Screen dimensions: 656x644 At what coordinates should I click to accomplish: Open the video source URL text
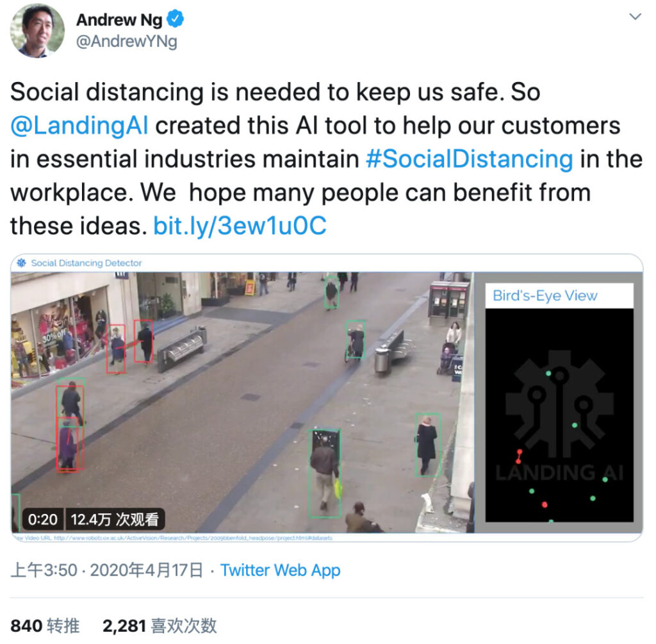tap(172, 538)
